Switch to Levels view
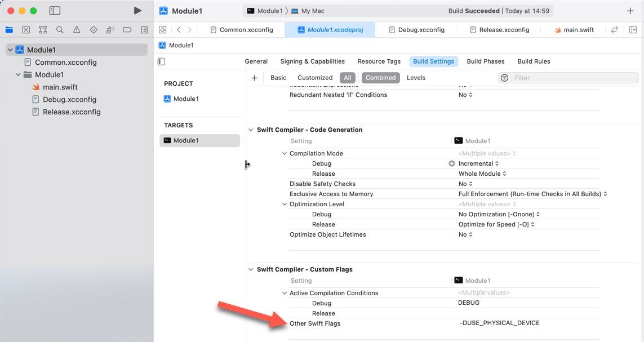 tap(416, 78)
